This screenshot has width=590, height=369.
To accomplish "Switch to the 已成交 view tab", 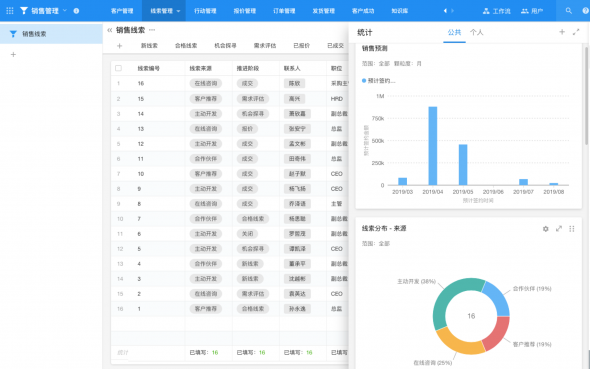I will click(x=335, y=46).
